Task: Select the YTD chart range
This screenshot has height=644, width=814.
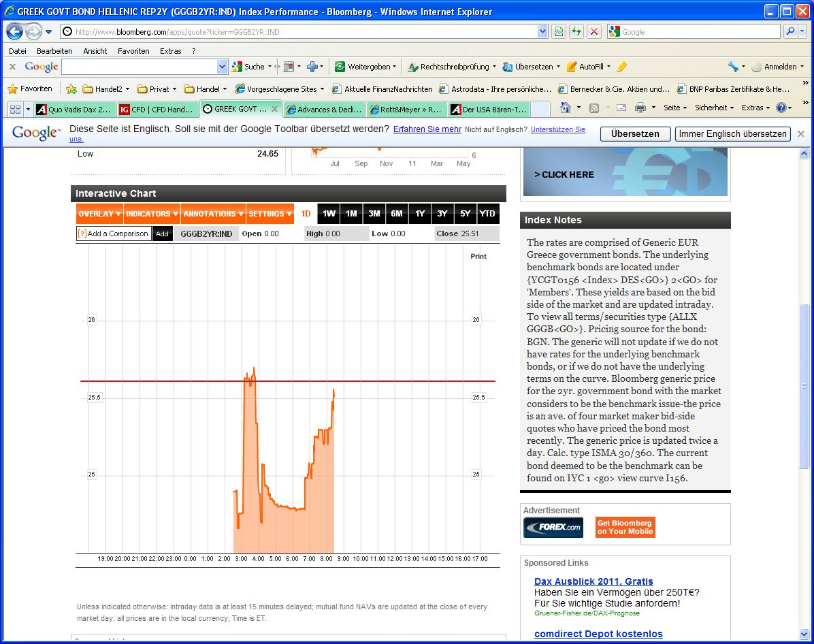Action: pos(487,214)
